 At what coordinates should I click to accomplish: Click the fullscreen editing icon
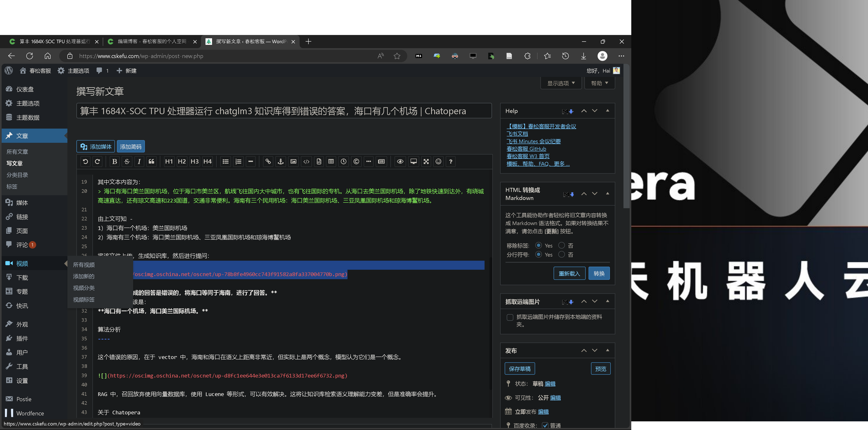(426, 162)
